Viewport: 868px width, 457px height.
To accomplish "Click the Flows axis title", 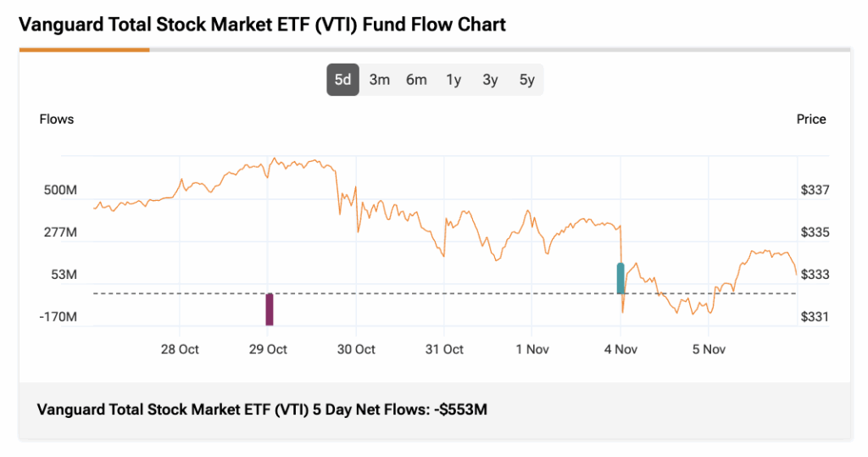I will tap(57, 120).
